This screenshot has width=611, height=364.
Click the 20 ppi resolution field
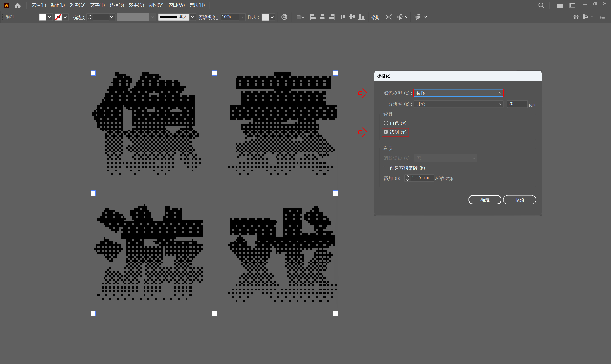pyautogui.click(x=517, y=104)
